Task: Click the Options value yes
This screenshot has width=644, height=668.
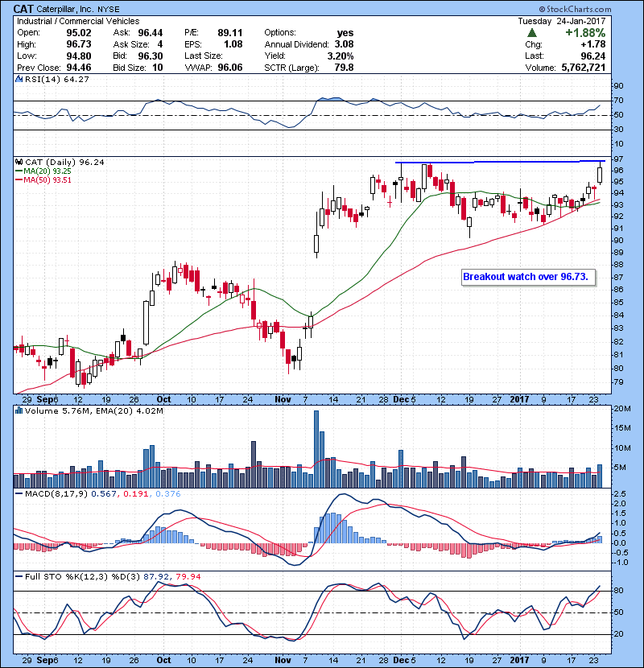Action: [x=345, y=33]
